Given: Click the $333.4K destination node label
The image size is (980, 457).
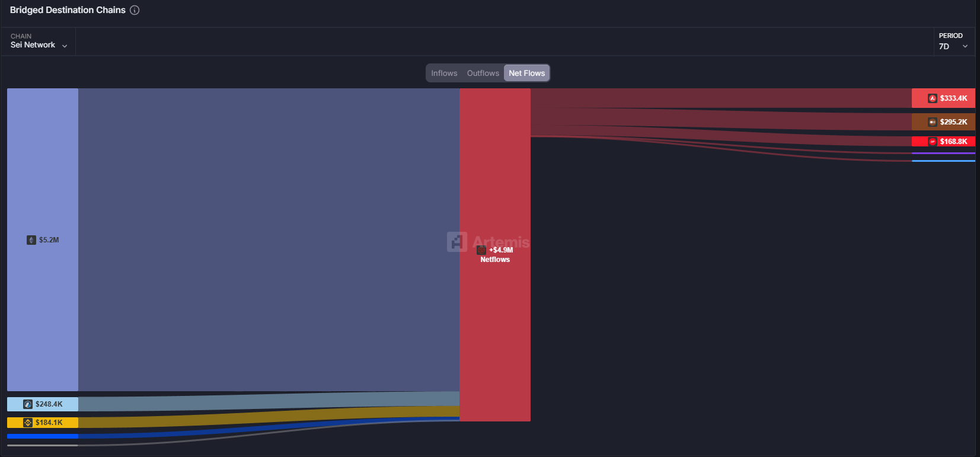Looking at the screenshot, I should coord(953,98).
